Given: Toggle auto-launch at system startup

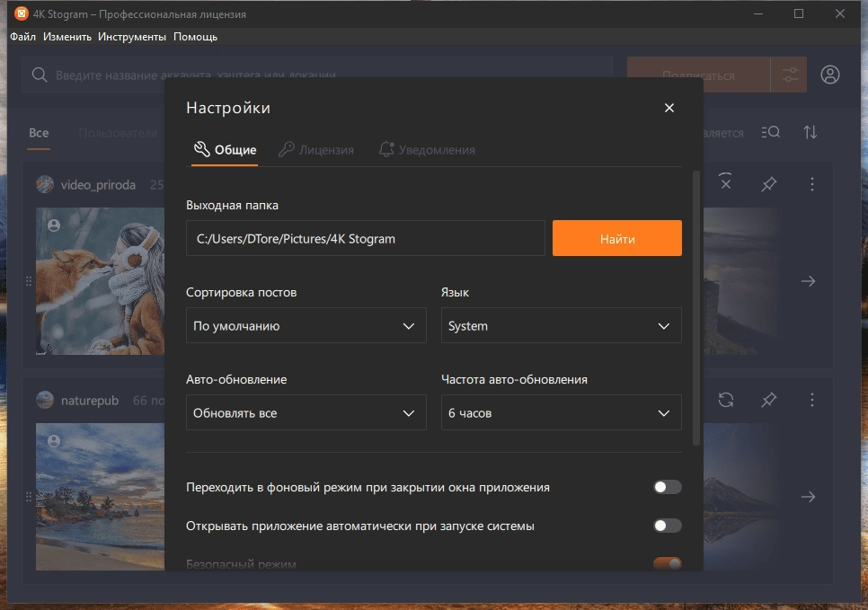Looking at the screenshot, I should coord(667,526).
